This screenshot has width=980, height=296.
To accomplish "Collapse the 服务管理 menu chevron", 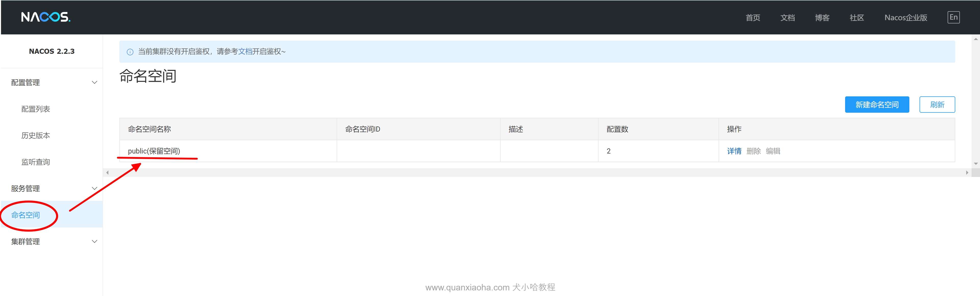I will [x=94, y=188].
